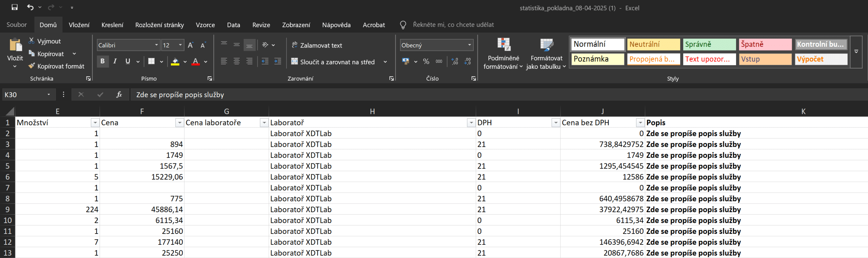Image resolution: width=868 pixels, height=258 pixels.
Task: Click the Cut (Vyjmout) scissors icon
Action: pyautogui.click(x=32, y=41)
